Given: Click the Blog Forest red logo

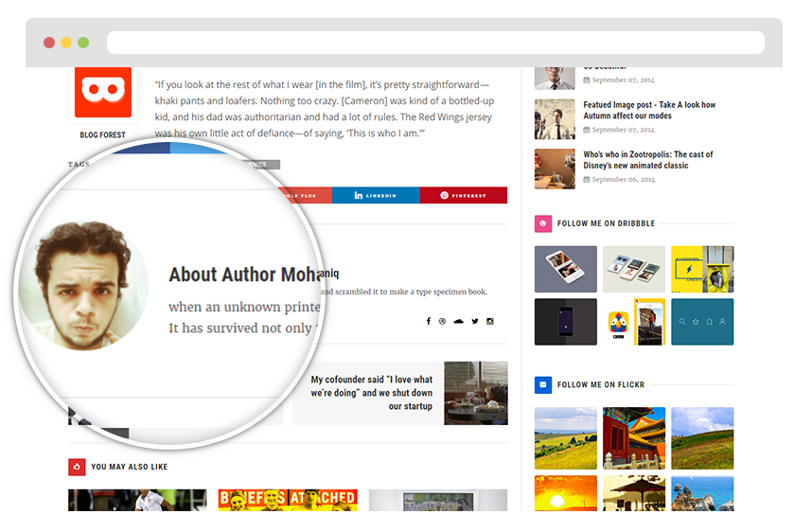Looking at the screenshot, I should (x=103, y=92).
